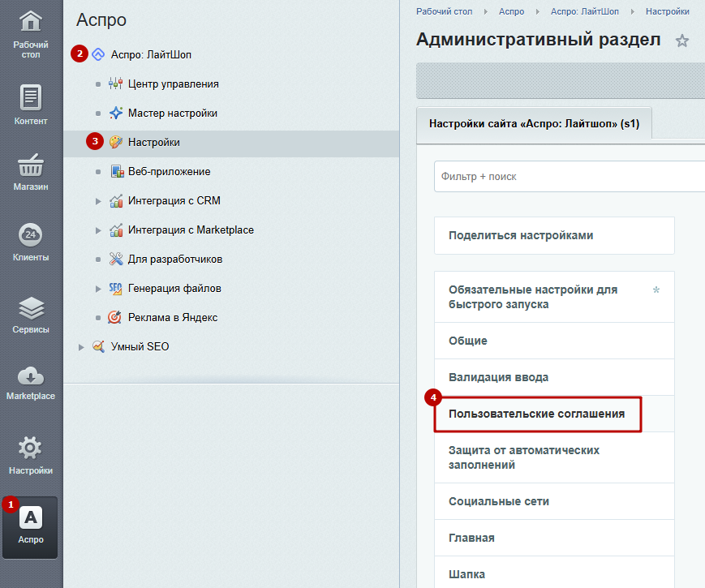Expand the Интеграция с CRM tree node
The height and width of the screenshot is (588, 705).
[99, 201]
